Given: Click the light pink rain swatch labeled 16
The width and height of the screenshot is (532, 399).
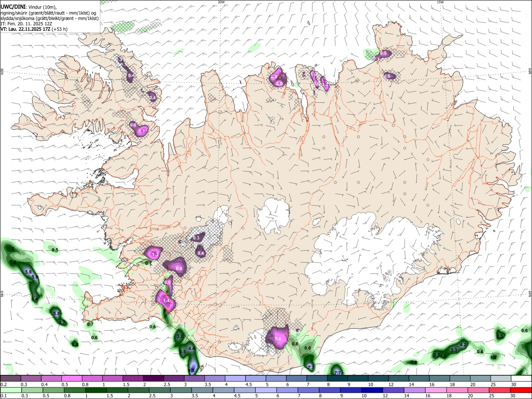Looking at the screenshot, I should 436,390.
